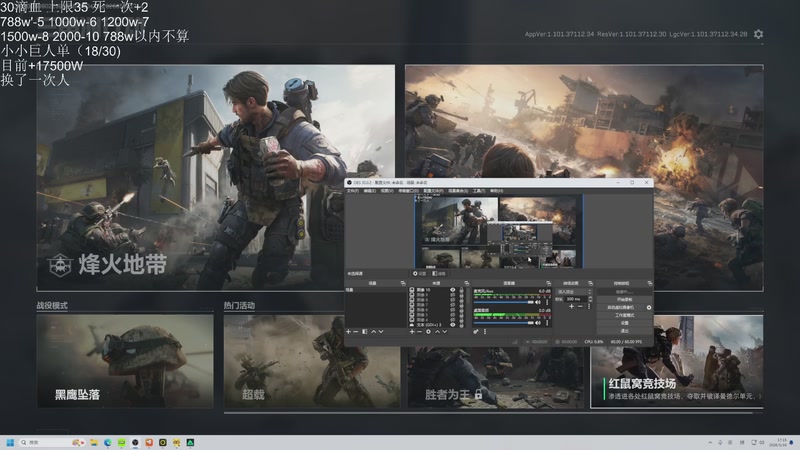Toggle visibility of the 文本 (GDI+) source

tap(453, 324)
